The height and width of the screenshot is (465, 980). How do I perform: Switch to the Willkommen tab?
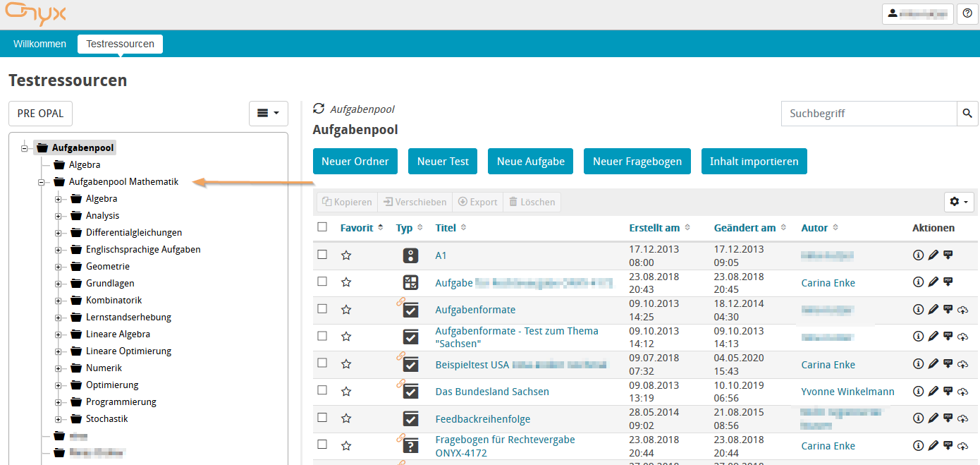pyautogui.click(x=39, y=44)
